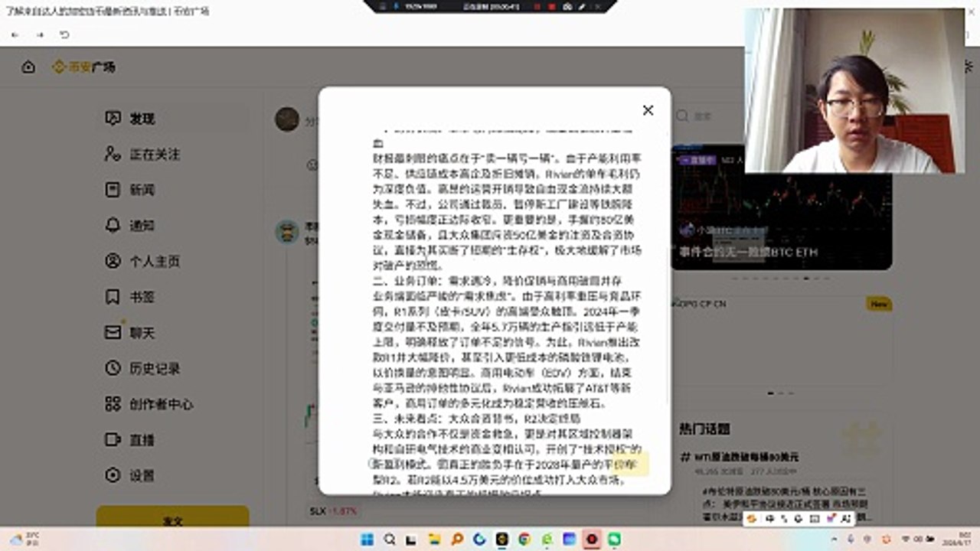The width and height of the screenshot is (980, 551).
Task: Stop recording with red stop button
Action: point(550,6)
